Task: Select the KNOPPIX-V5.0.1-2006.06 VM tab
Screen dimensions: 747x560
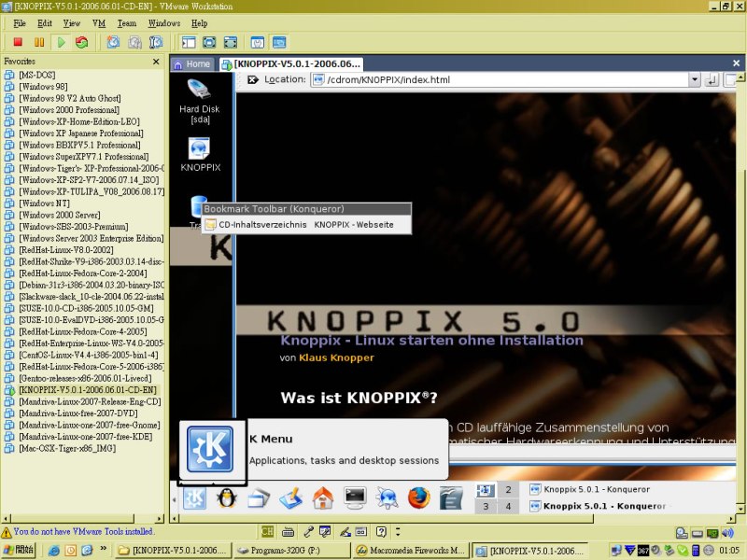Action: pyautogui.click(x=291, y=63)
